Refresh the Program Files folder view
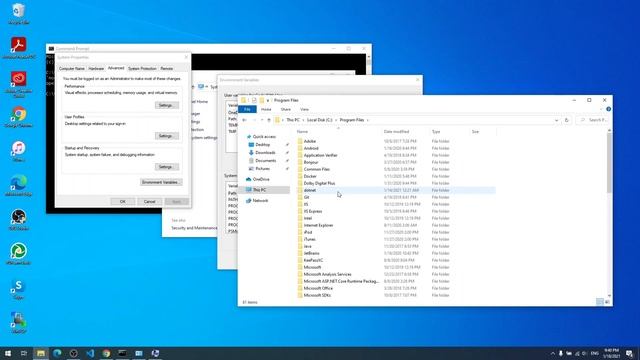This screenshot has width=640, height=360. point(567,120)
